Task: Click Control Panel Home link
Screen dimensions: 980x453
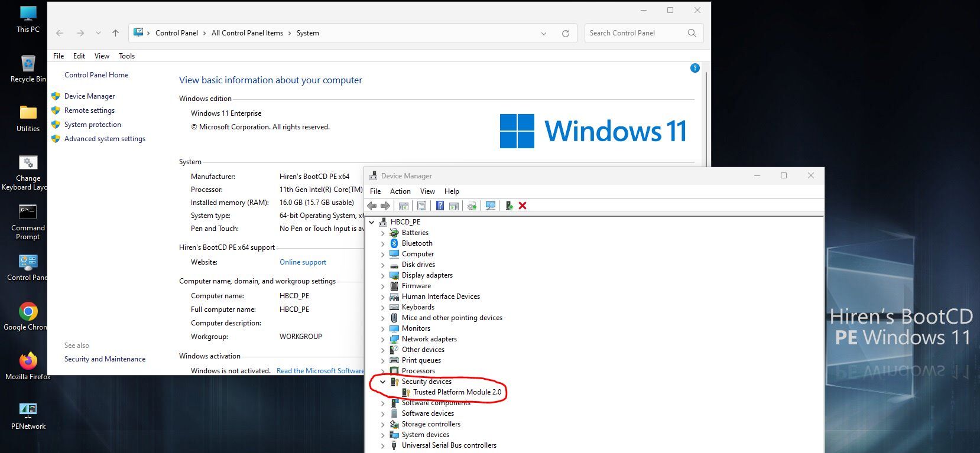Action: click(x=96, y=75)
